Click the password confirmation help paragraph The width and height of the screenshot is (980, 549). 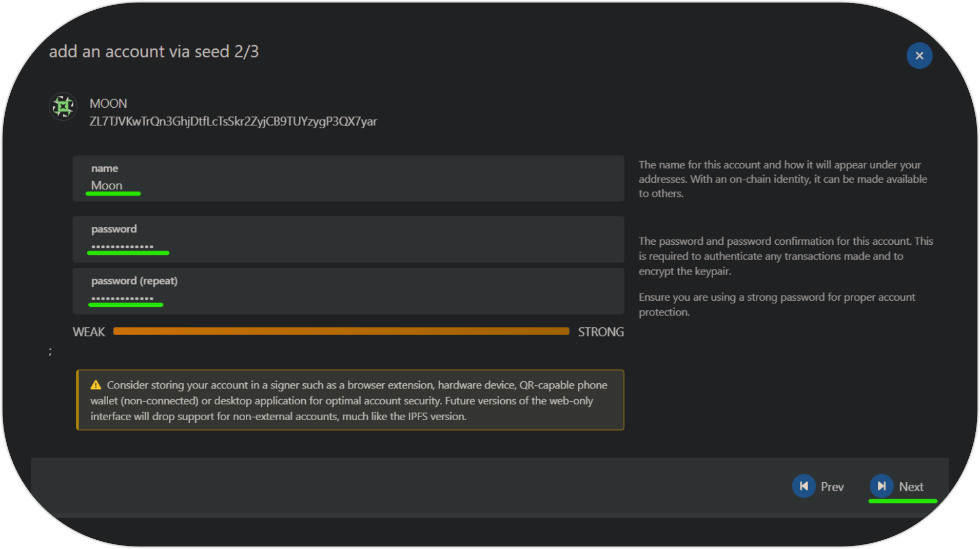785,256
